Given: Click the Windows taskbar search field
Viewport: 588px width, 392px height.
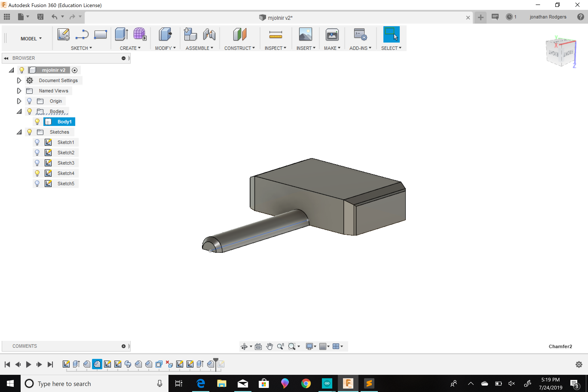Looking at the screenshot, I should [x=95, y=383].
